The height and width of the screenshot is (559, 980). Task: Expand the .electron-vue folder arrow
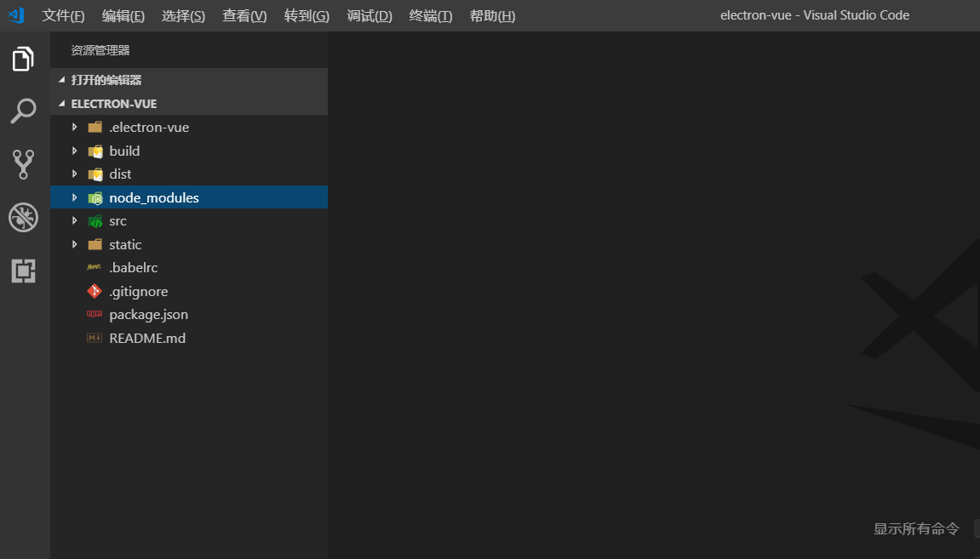(74, 127)
